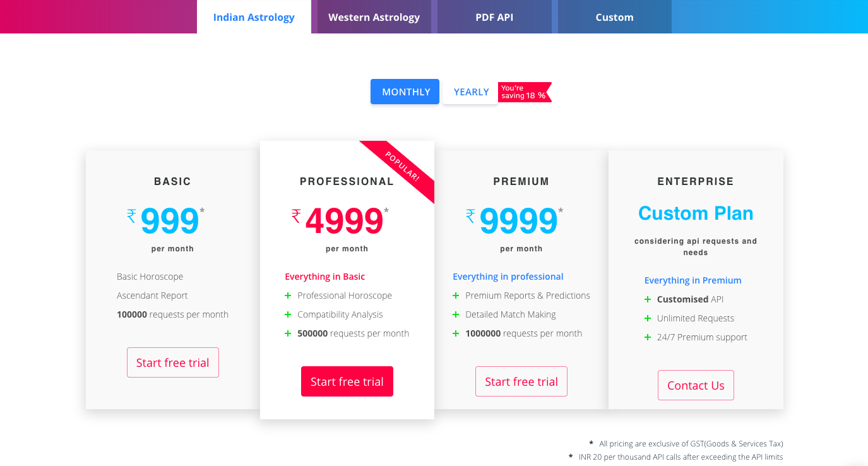
Task: Start free trial for Premium plan
Action: point(521,381)
